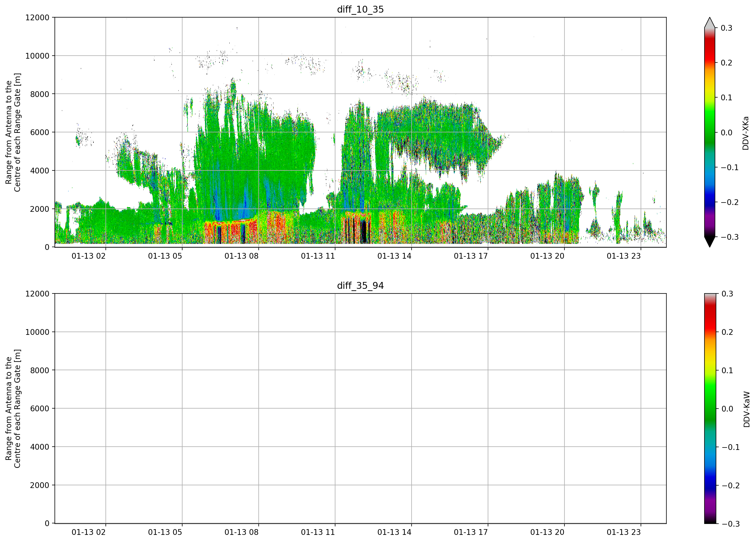The image size is (756, 542).
Task: Click the "01-13 08" x-tick label in diff_10_35 plot
Action: coord(241,256)
